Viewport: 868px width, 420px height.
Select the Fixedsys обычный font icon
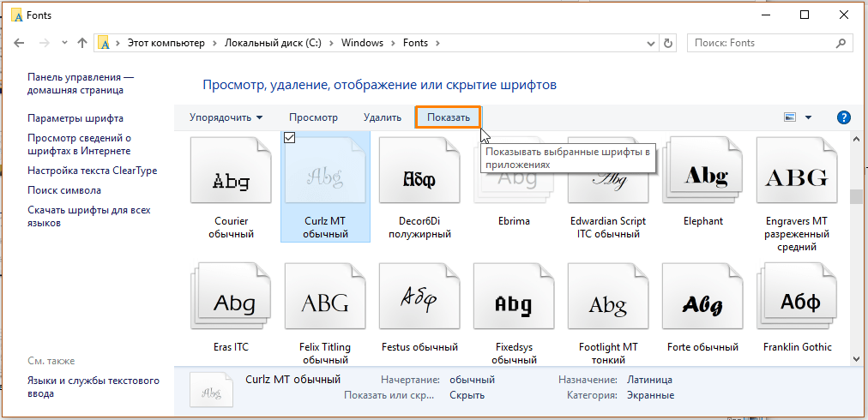(x=514, y=296)
